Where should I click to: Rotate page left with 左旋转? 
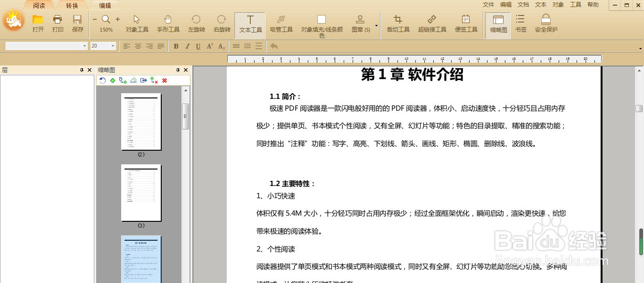point(196,24)
